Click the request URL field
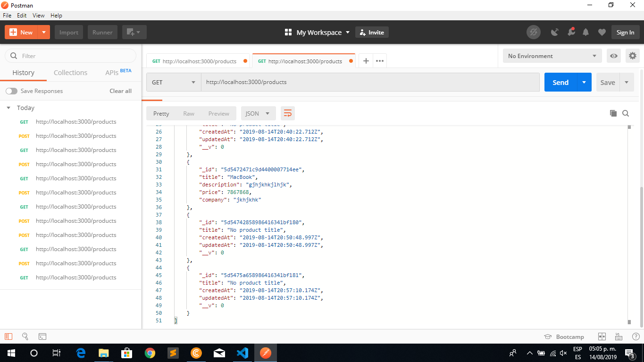 click(370, 82)
